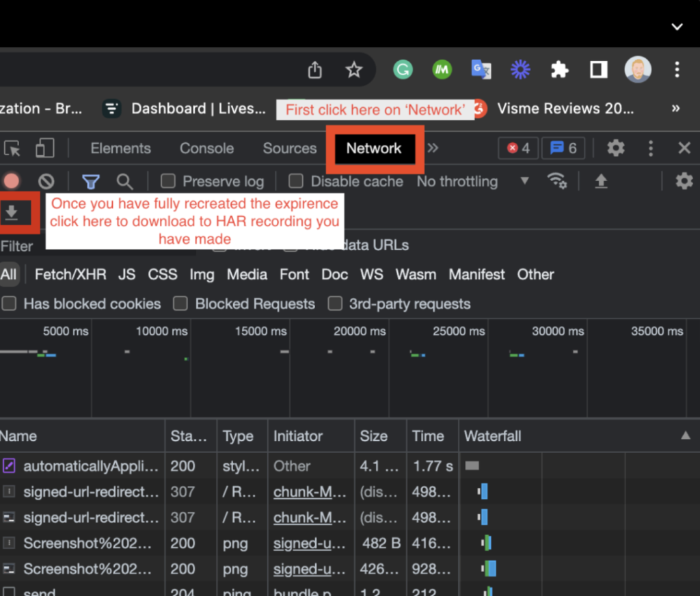Screen dimensions: 700x596
Task: Switch to the Console tab
Action: click(206, 148)
